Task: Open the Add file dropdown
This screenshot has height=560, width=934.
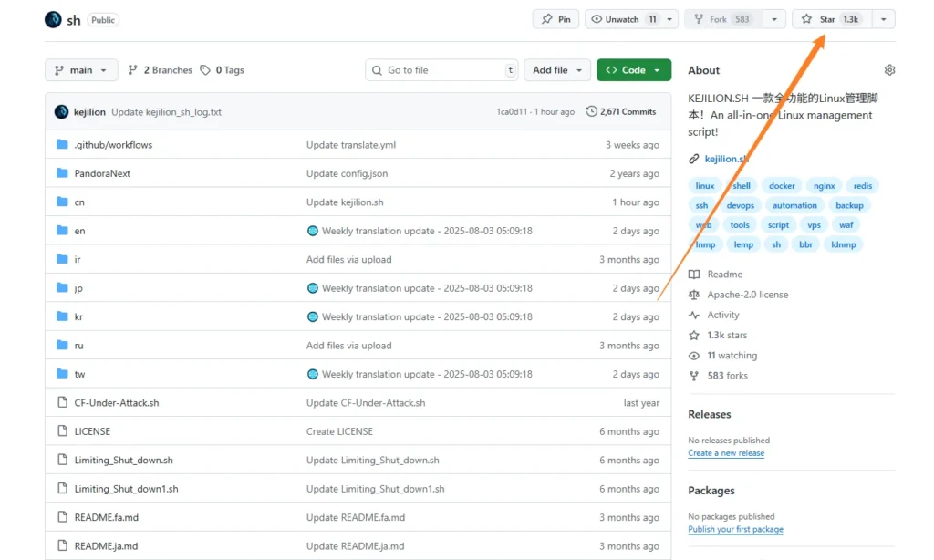Action: pos(557,69)
